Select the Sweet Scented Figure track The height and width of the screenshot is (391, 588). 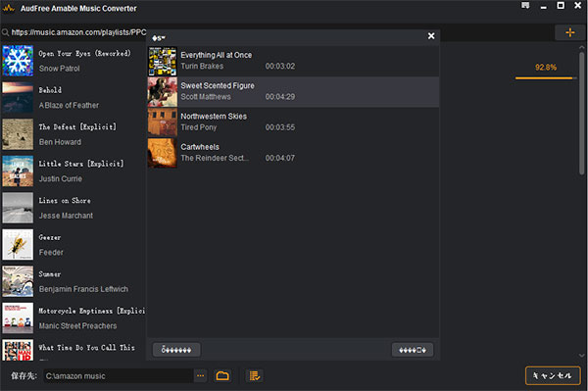click(293, 92)
